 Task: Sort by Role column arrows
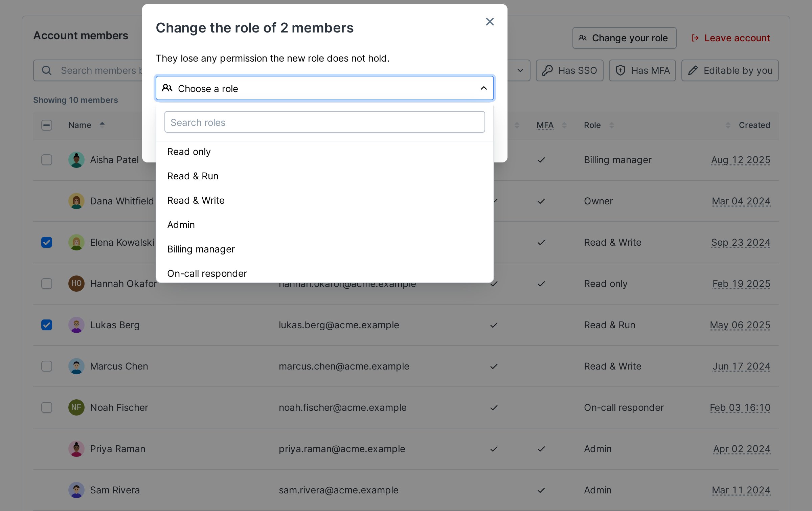tap(612, 125)
